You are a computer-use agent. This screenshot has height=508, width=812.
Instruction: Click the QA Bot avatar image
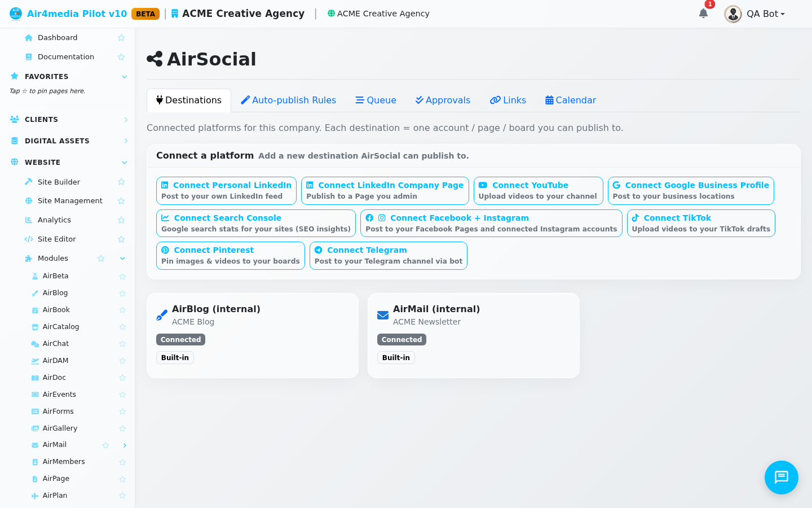(x=732, y=14)
